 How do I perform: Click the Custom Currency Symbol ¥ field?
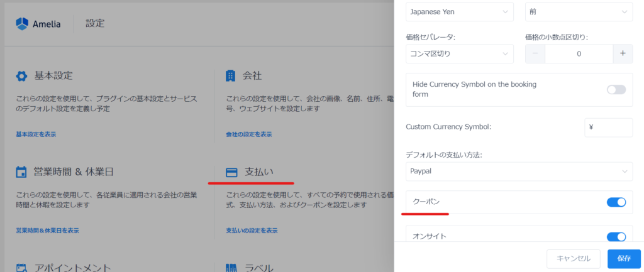(608, 127)
